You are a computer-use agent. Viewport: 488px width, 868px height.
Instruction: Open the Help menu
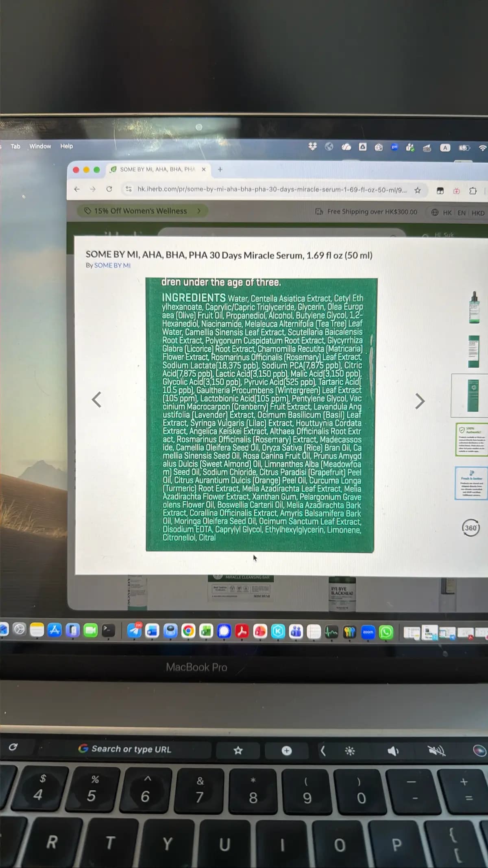67,146
